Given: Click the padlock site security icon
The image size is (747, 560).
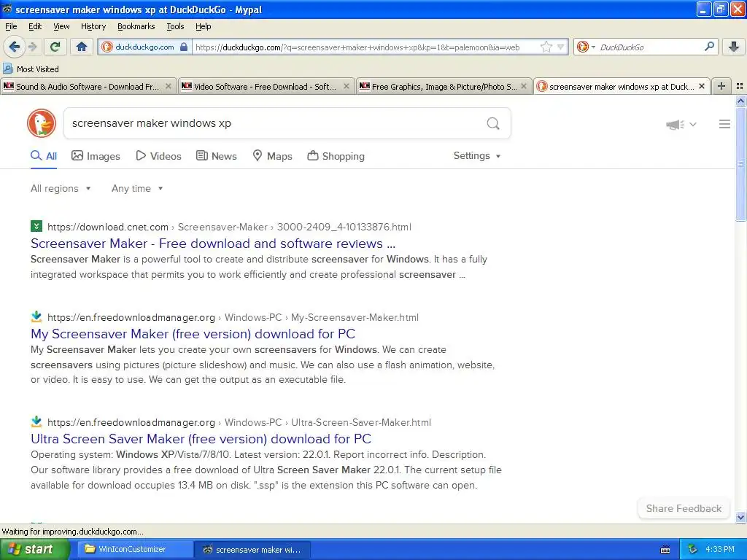Looking at the screenshot, I should pyautogui.click(x=184, y=47).
